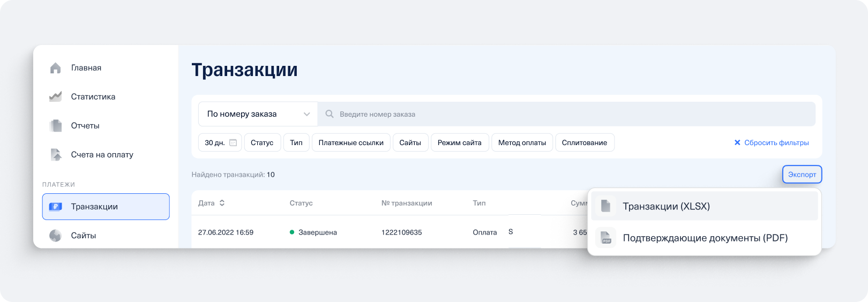The width and height of the screenshot is (868, 302).
Task: Open Статистика via its chart icon
Action: click(55, 97)
